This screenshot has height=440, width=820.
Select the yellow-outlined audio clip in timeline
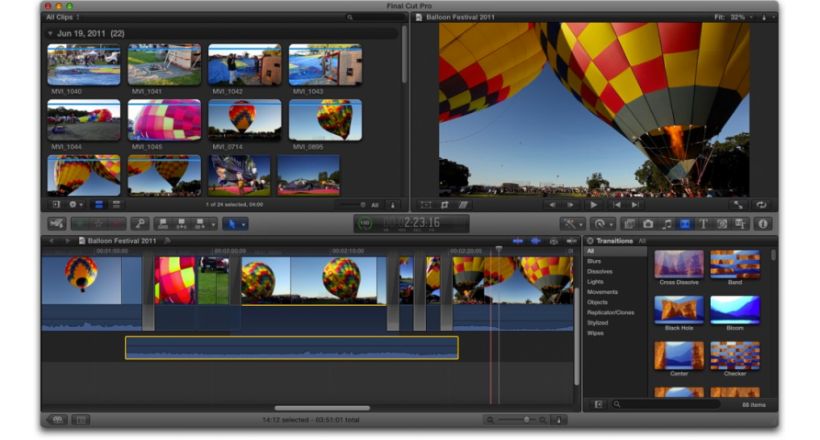click(292, 348)
